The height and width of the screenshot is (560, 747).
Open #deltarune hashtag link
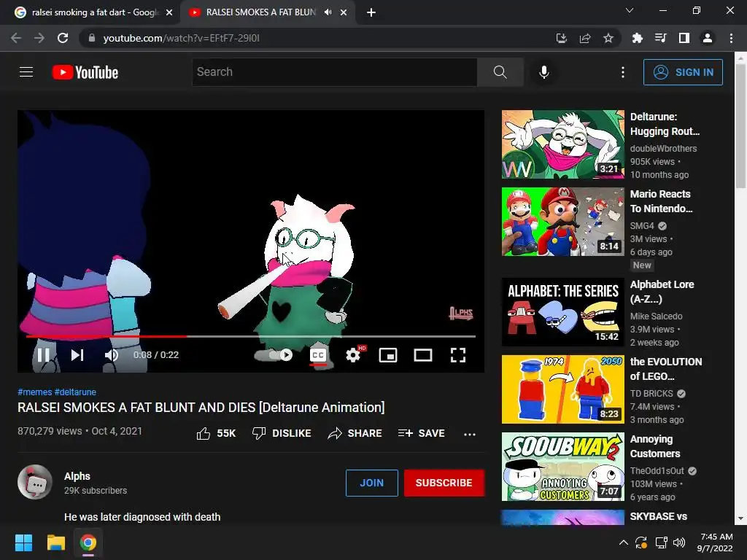[x=75, y=392]
